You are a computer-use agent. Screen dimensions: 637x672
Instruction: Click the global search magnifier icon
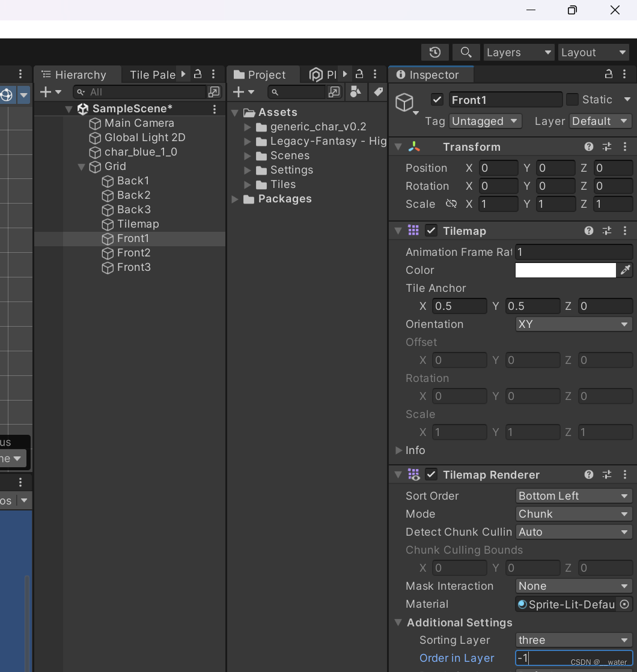pos(466,52)
